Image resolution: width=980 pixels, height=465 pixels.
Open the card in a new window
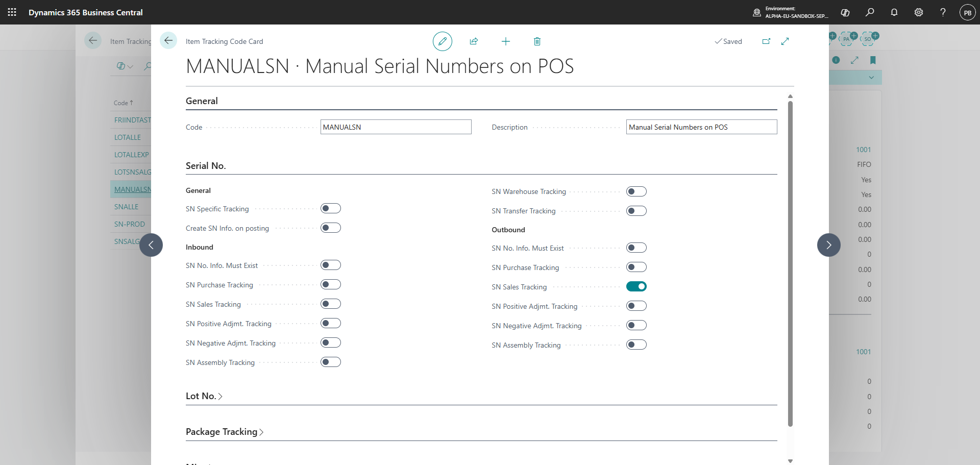coord(766,41)
